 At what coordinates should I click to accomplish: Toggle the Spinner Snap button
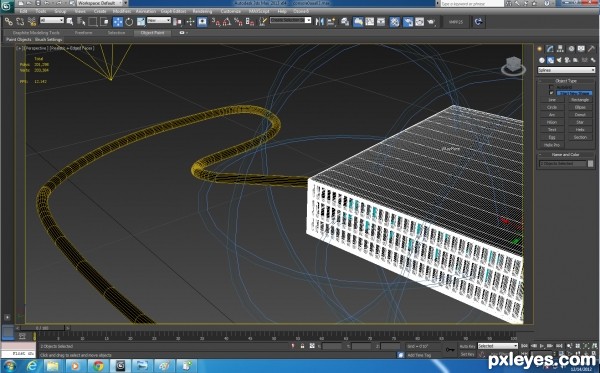tap(250, 22)
